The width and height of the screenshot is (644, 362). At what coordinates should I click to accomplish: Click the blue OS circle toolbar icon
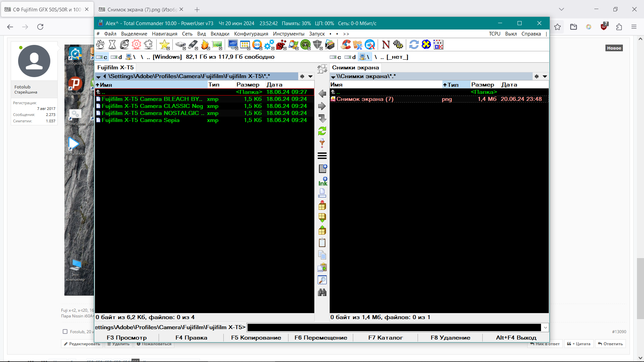tap(257, 45)
